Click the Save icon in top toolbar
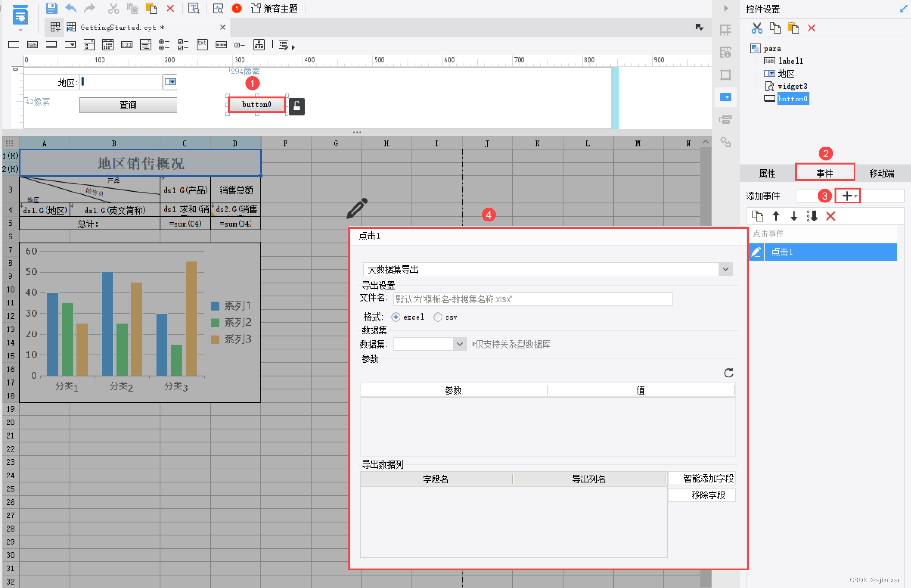Screen dimensions: 911x588 52,8
